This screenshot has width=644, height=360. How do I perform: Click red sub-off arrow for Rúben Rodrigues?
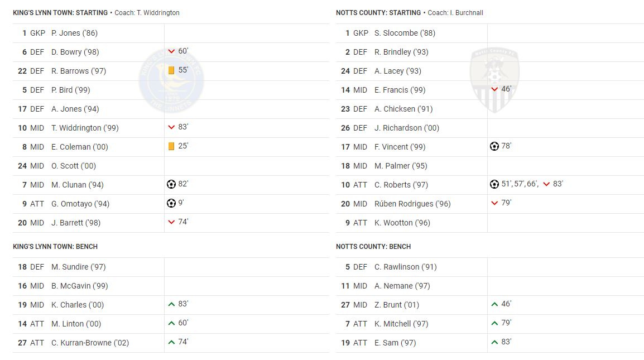click(494, 203)
